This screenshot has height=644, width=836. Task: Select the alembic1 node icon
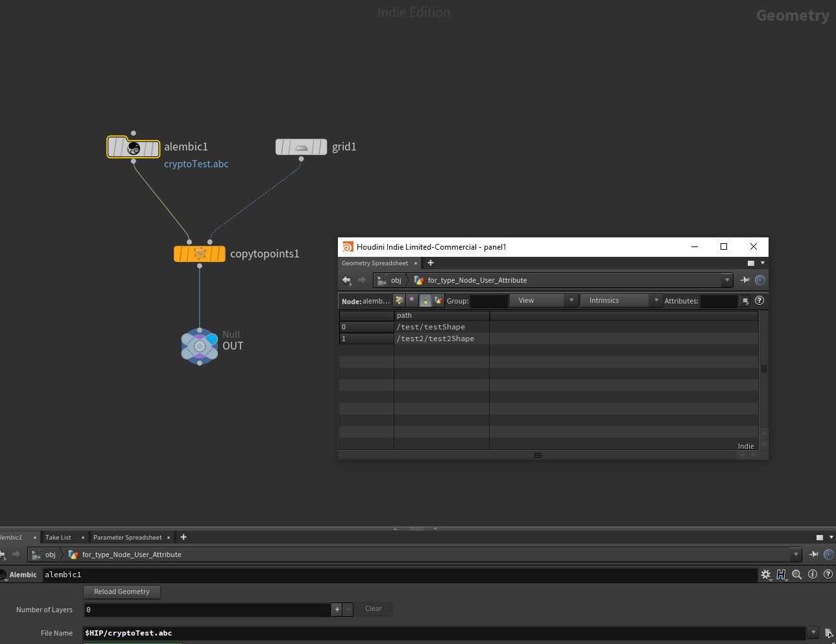tap(133, 148)
